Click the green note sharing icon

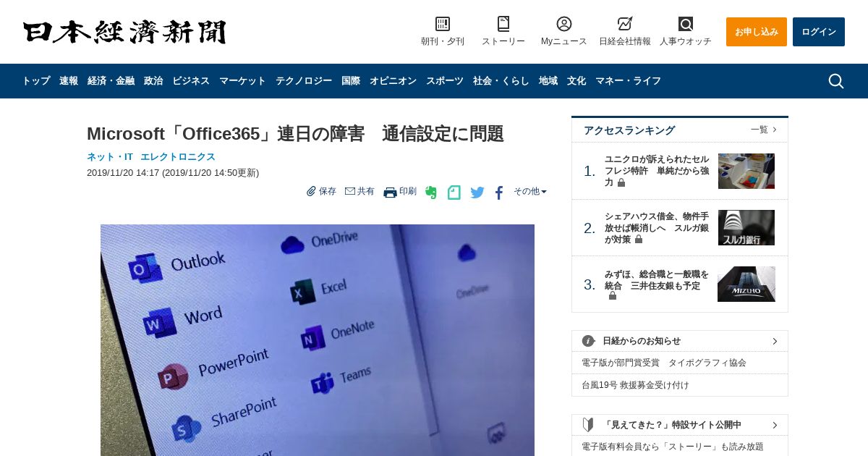tap(454, 193)
